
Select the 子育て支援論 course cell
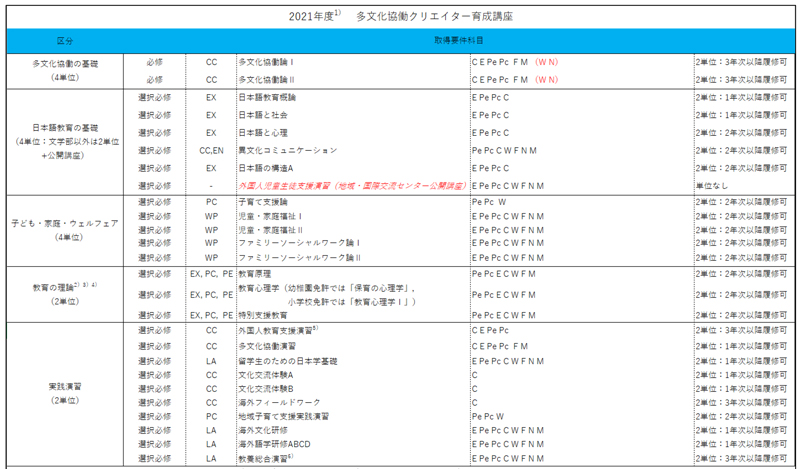tap(263, 201)
